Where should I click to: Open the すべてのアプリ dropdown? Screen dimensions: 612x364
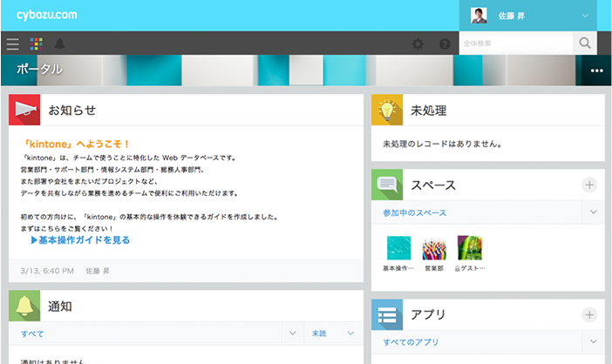pos(594,343)
